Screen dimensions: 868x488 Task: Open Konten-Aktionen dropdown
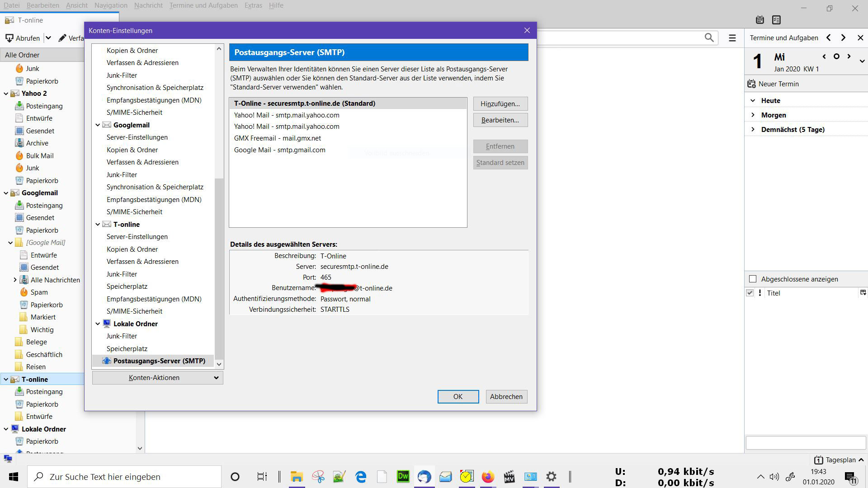point(157,378)
